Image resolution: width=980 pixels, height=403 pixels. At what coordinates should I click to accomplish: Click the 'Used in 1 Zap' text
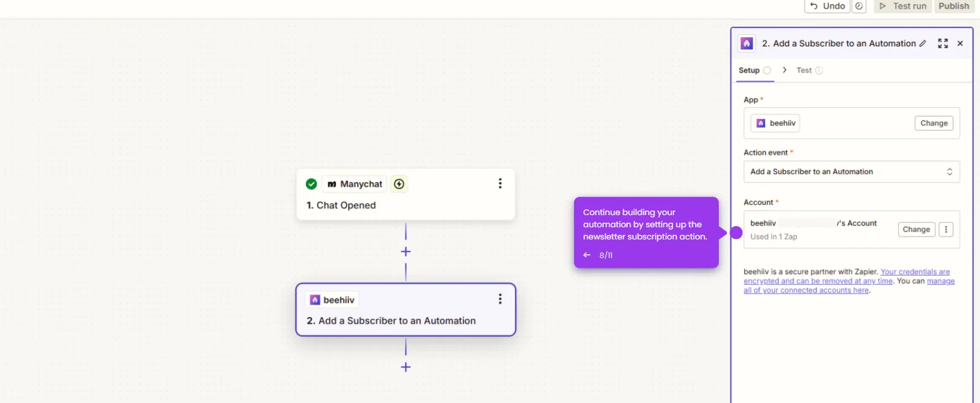(x=774, y=237)
